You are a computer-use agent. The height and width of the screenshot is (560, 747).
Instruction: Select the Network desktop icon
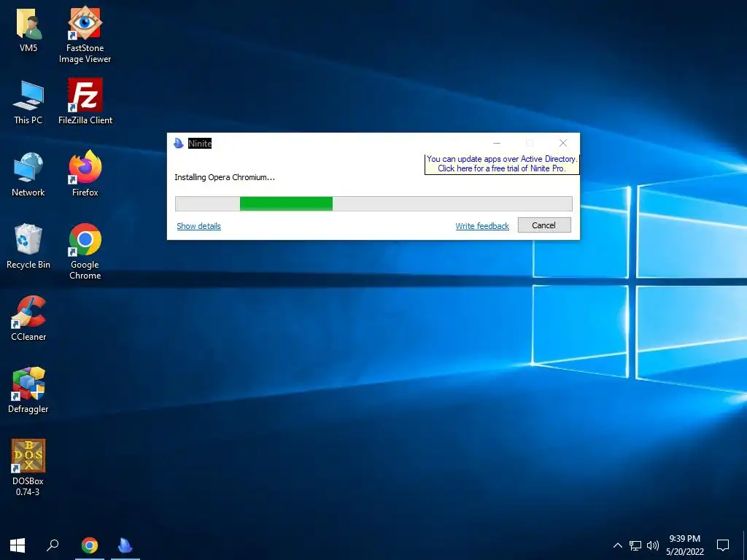[x=28, y=174]
